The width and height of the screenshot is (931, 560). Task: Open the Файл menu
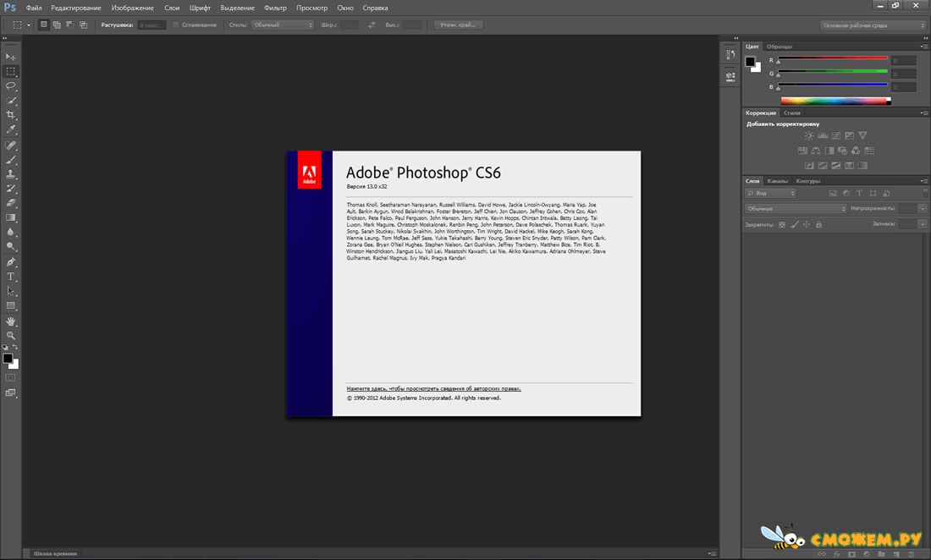34,8
